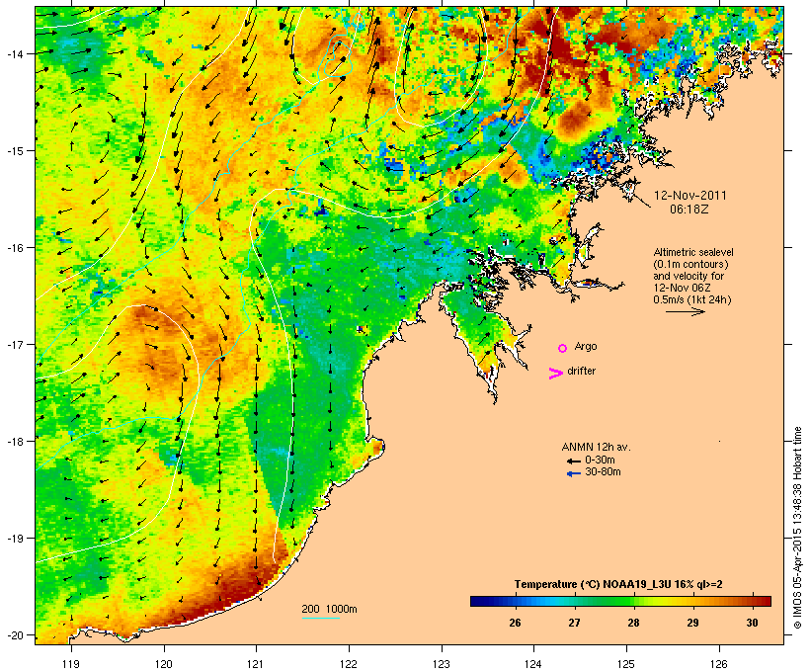Click the text (0.1m contours)

click(x=690, y=264)
